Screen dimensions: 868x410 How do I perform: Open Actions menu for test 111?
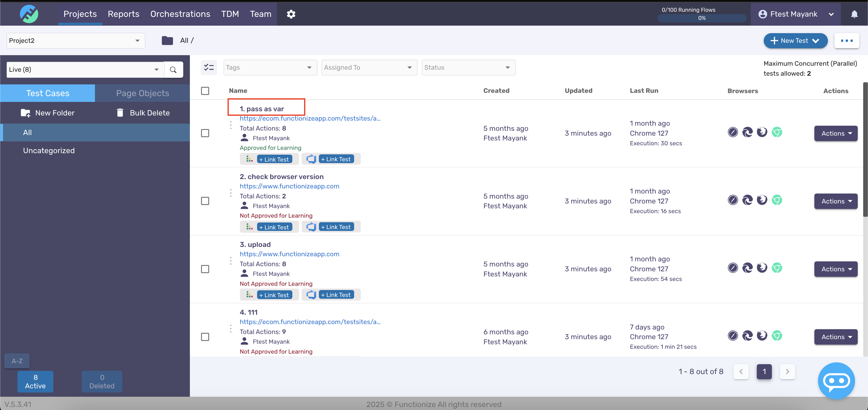click(836, 337)
